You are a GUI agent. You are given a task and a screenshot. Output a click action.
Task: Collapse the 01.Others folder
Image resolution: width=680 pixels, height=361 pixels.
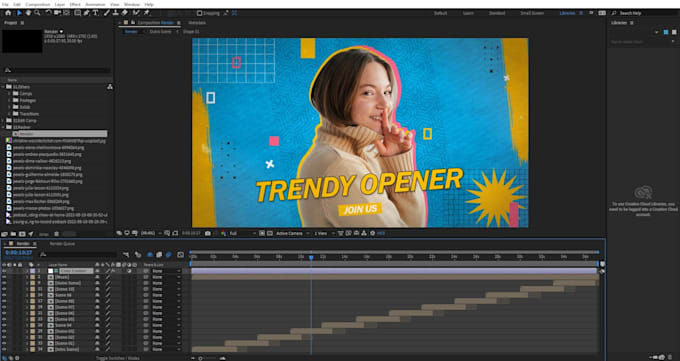point(3,87)
